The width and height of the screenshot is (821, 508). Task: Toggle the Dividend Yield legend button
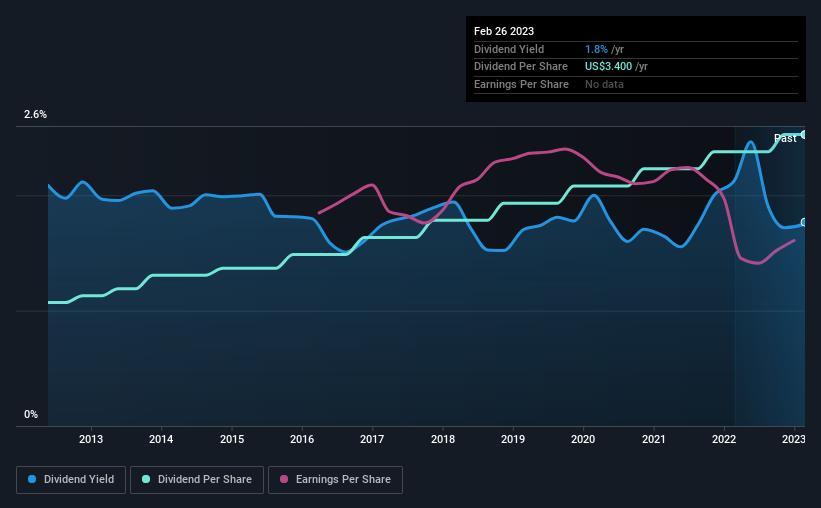pos(71,480)
